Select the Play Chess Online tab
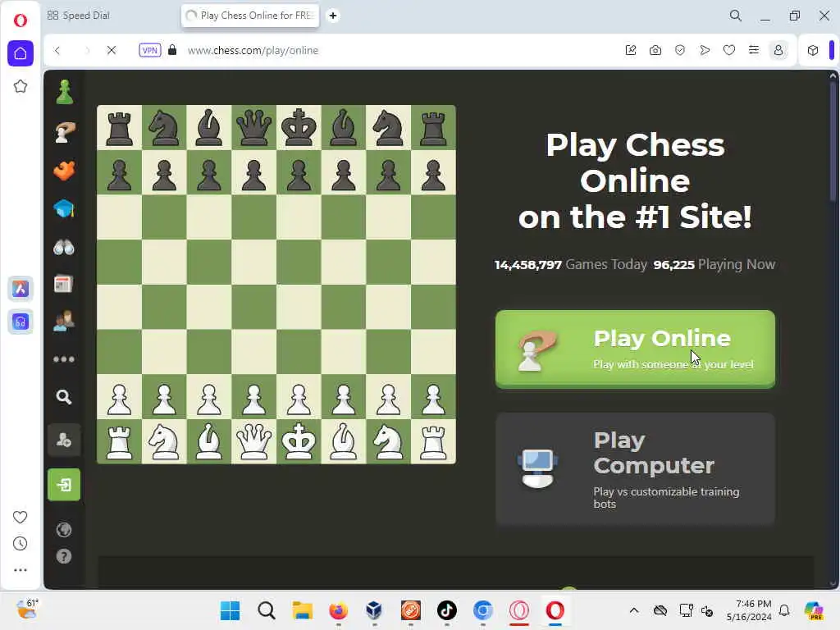The image size is (840, 630). [249, 16]
